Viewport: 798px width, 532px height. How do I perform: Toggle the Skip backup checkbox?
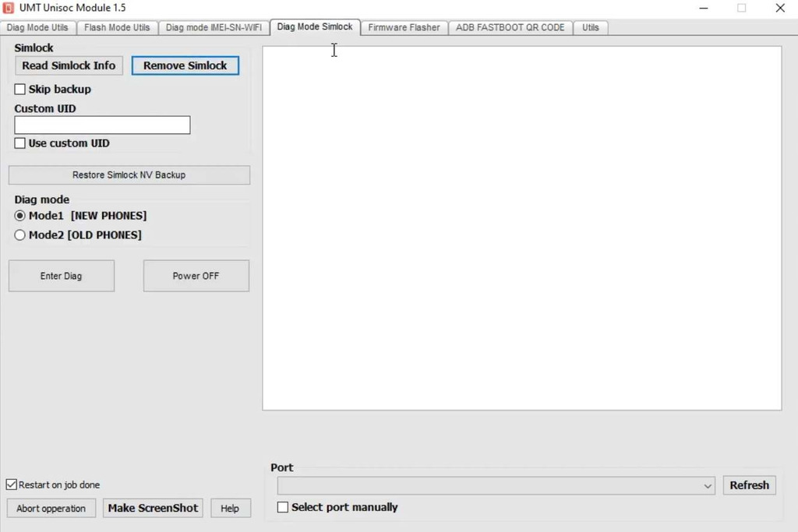point(19,89)
